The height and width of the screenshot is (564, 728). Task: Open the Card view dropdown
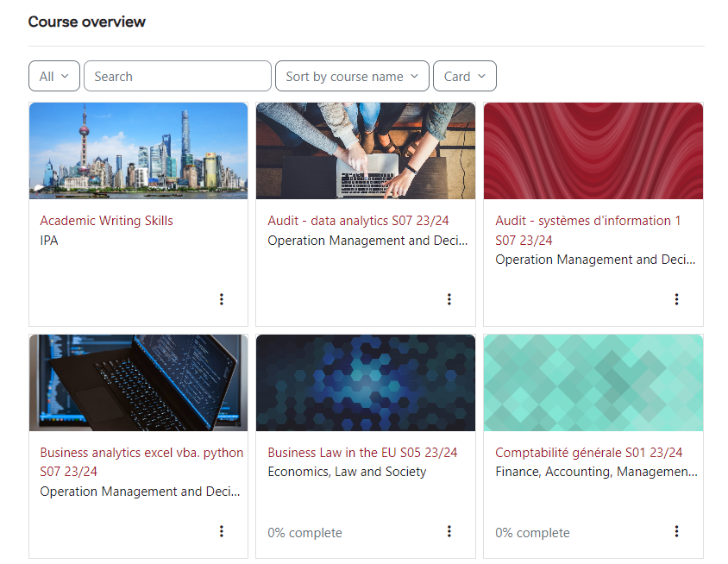[x=465, y=76]
